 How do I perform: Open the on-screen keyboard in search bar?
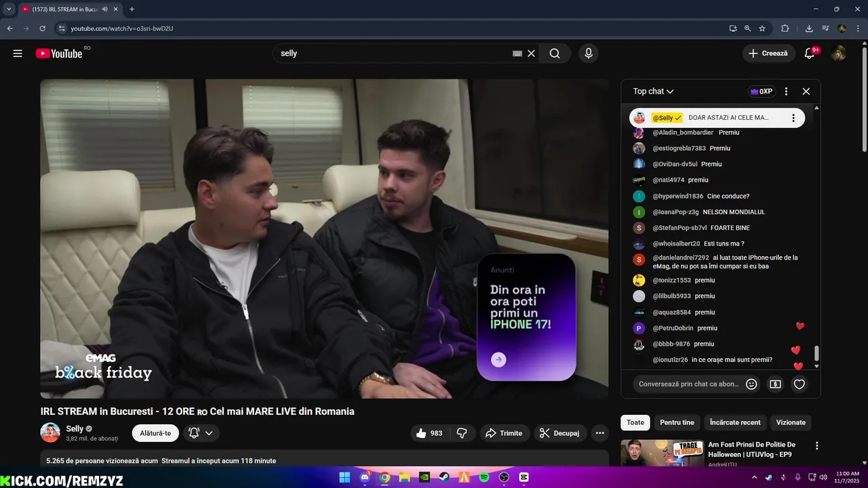click(x=517, y=54)
